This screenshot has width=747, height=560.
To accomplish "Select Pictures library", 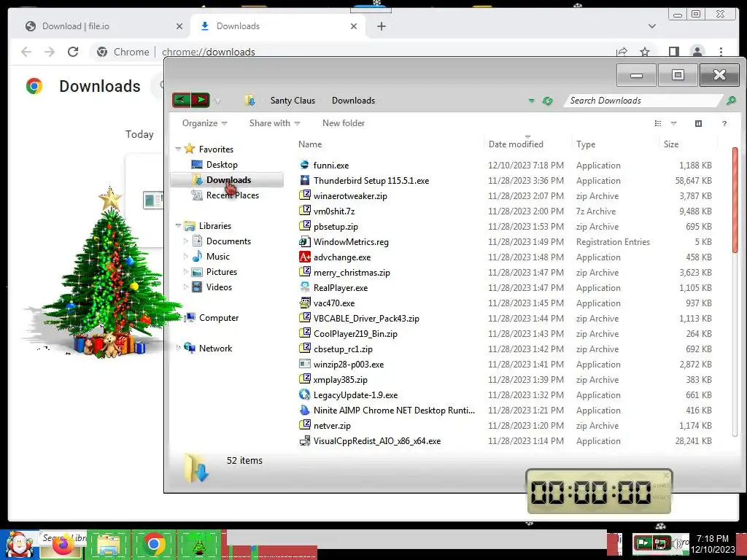I will [222, 272].
